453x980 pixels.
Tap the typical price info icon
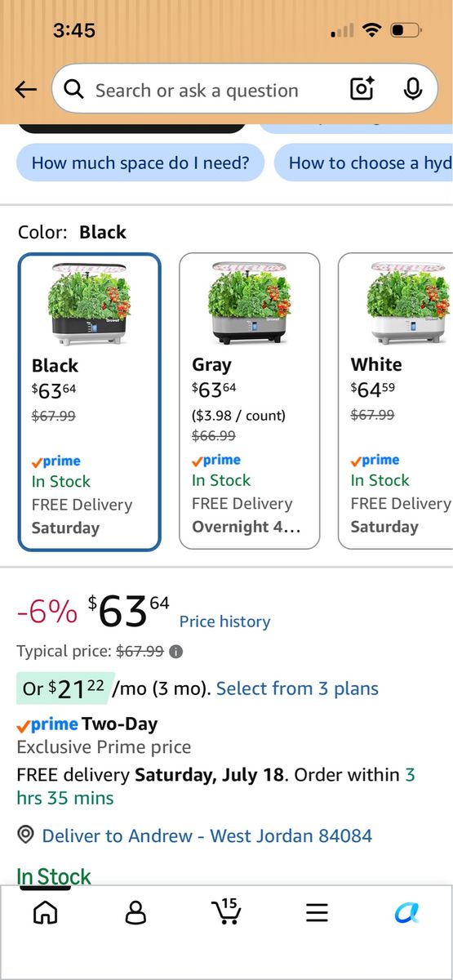(176, 652)
